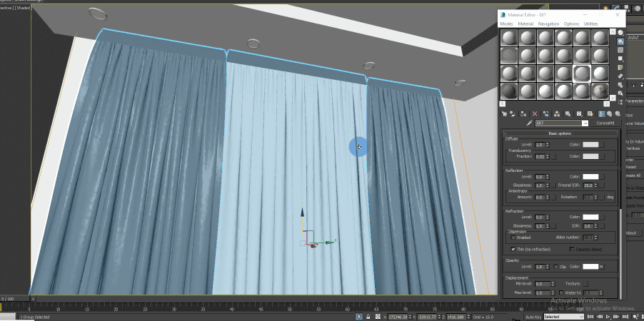Click Go to Parent icon
This screenshot has width=644, height=321.
click(x=610, y=113)
